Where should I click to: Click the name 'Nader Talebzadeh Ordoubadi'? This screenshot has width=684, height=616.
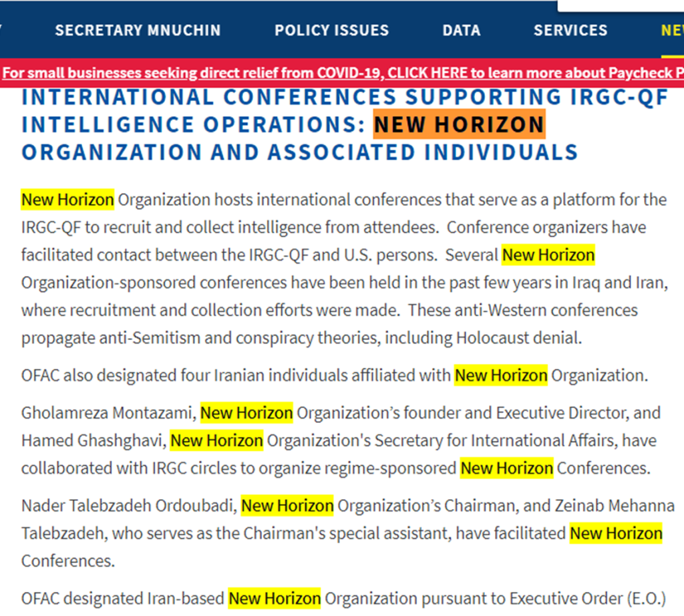(128, 506)
